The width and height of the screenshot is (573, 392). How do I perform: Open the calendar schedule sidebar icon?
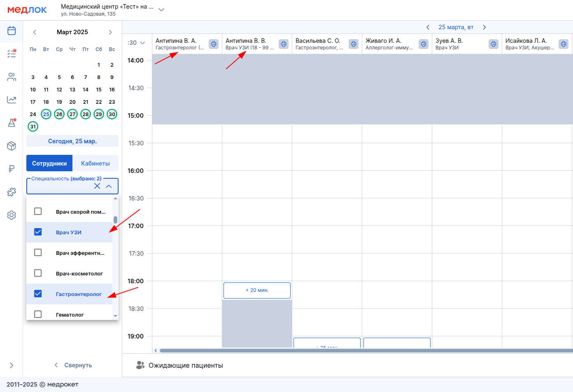12,31
